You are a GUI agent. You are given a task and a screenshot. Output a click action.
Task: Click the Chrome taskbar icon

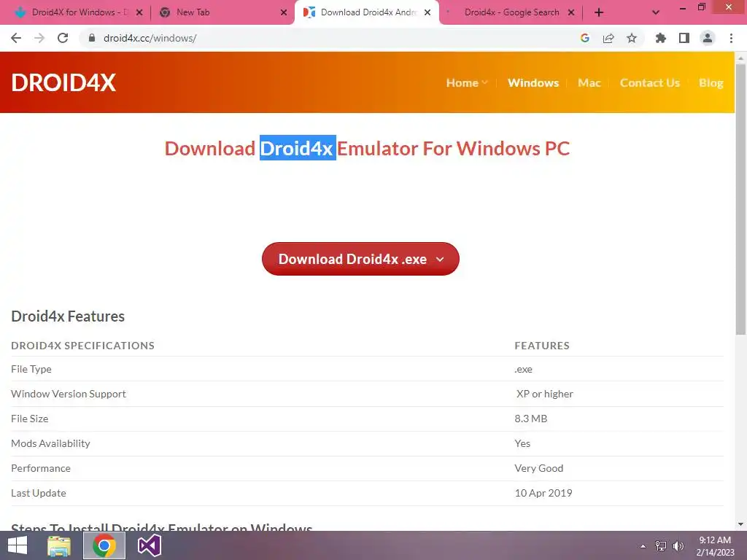click(104, 545)
